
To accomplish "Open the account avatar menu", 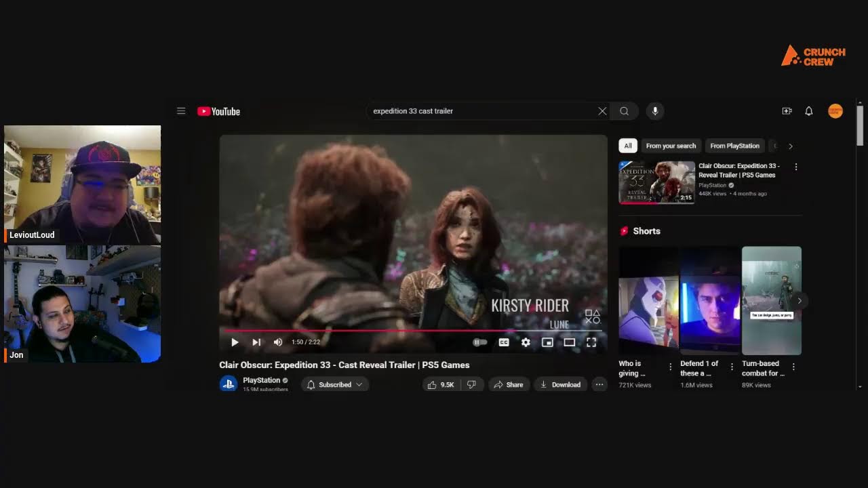I will [x=835, y=111].
